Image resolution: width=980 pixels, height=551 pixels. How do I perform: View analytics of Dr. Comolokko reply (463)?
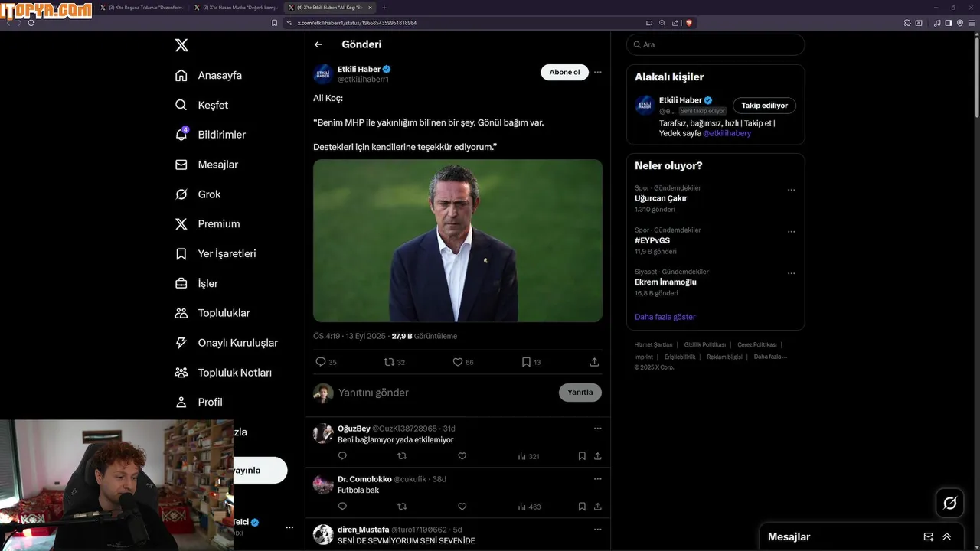[x=529, y=507]
